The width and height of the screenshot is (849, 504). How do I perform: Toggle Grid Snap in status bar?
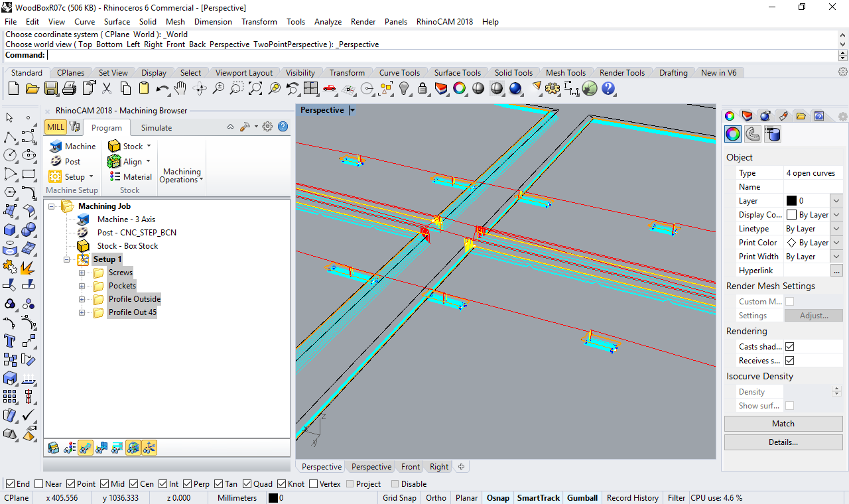tap(399, 498)
